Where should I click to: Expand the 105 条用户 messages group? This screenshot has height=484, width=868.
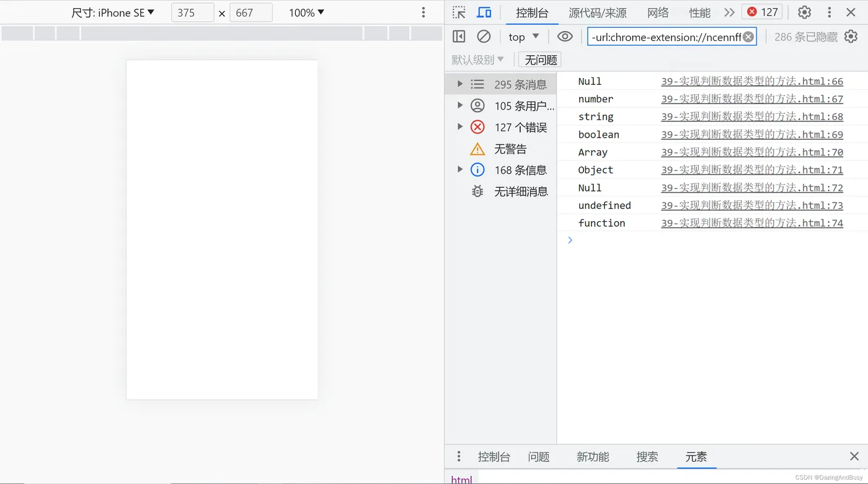pos(460,105)
